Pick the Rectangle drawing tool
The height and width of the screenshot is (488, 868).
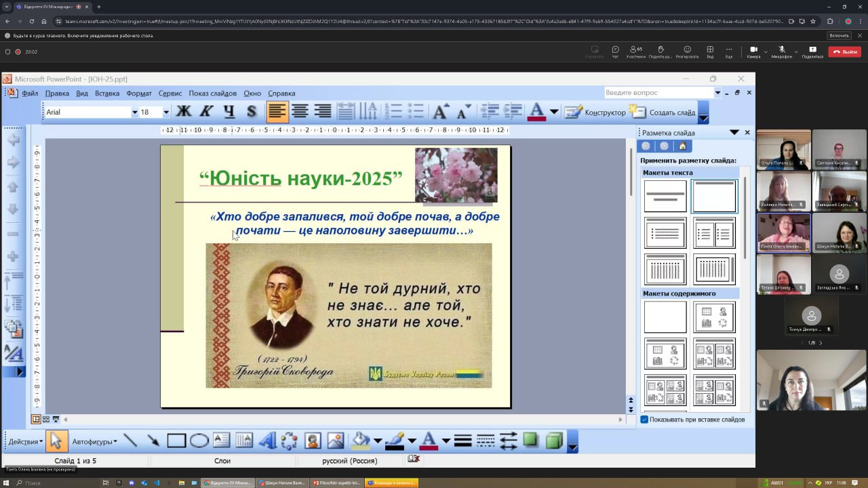(176, 441)
